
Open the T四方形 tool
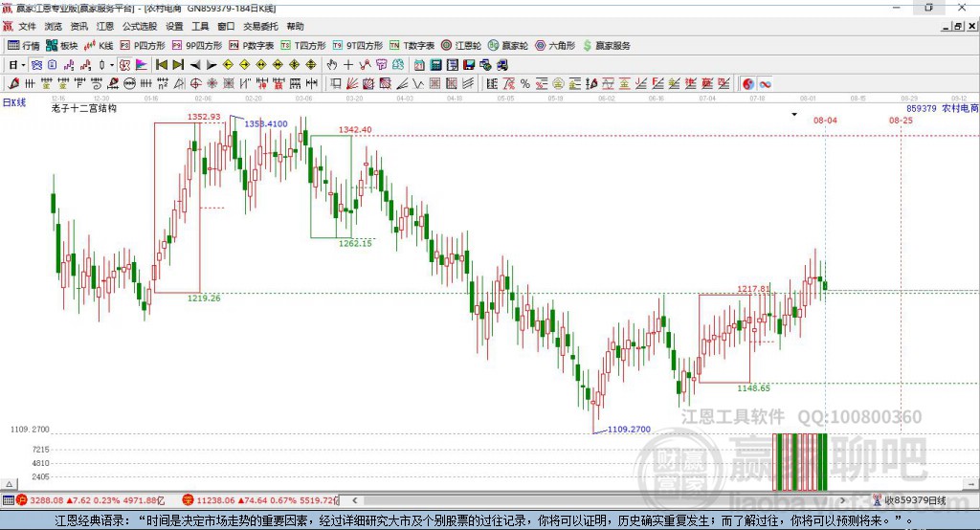(x=303, y=46)
